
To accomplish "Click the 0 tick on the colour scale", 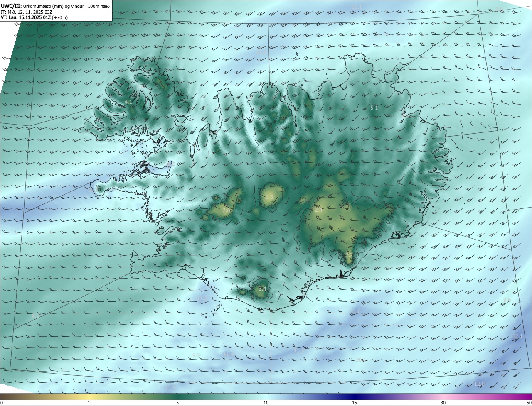I will pyautogui.click(x=1, y=403).
